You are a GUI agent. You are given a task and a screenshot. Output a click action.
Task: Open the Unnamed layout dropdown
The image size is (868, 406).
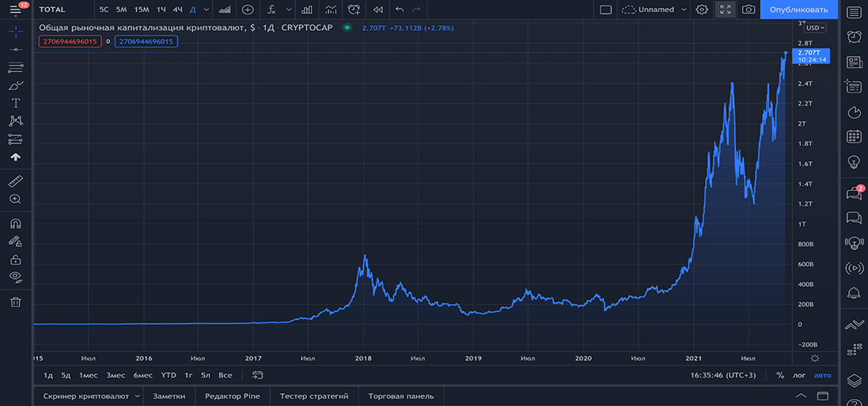(654, 9)
